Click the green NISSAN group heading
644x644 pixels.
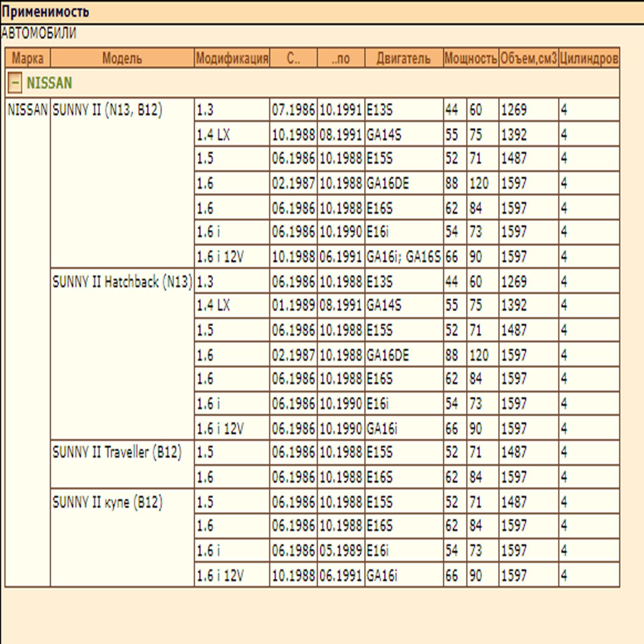tap(49, 83)
